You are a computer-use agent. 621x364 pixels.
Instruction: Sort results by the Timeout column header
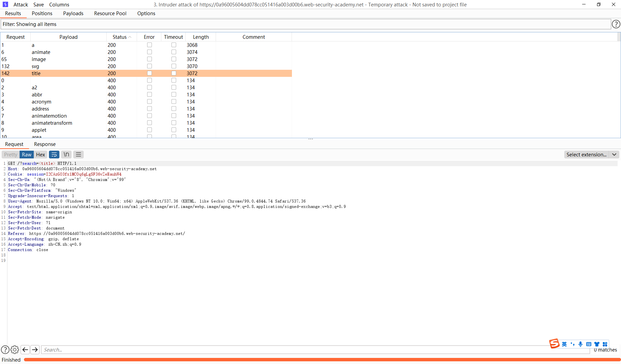tap(173, 37)
